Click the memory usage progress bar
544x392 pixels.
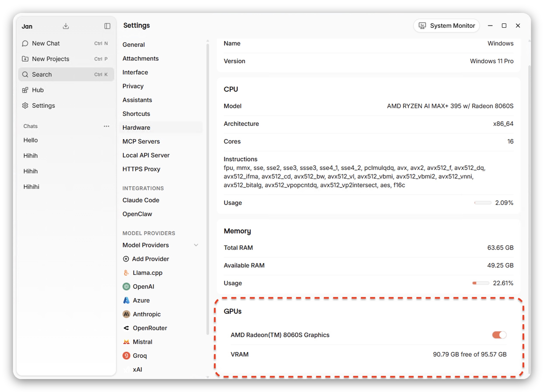click(x=480, y=283)
